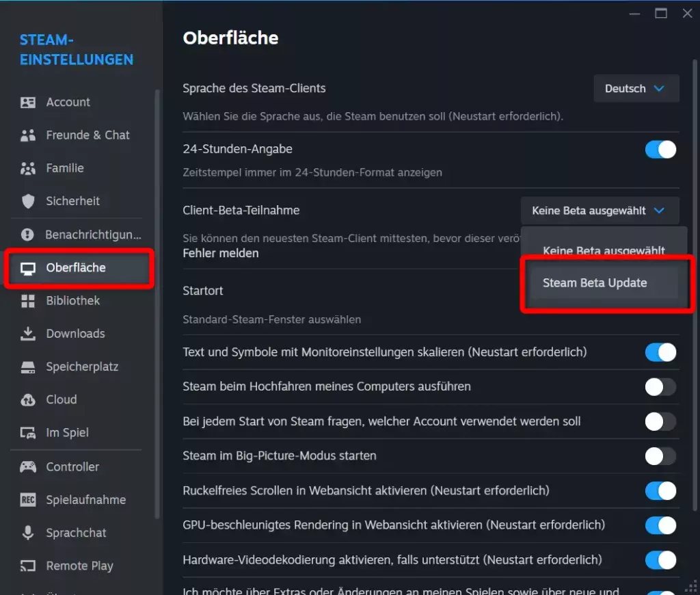Select the Sicherheit shield icon
Viewport: 700px width, 595px height.
click(28, 201)
